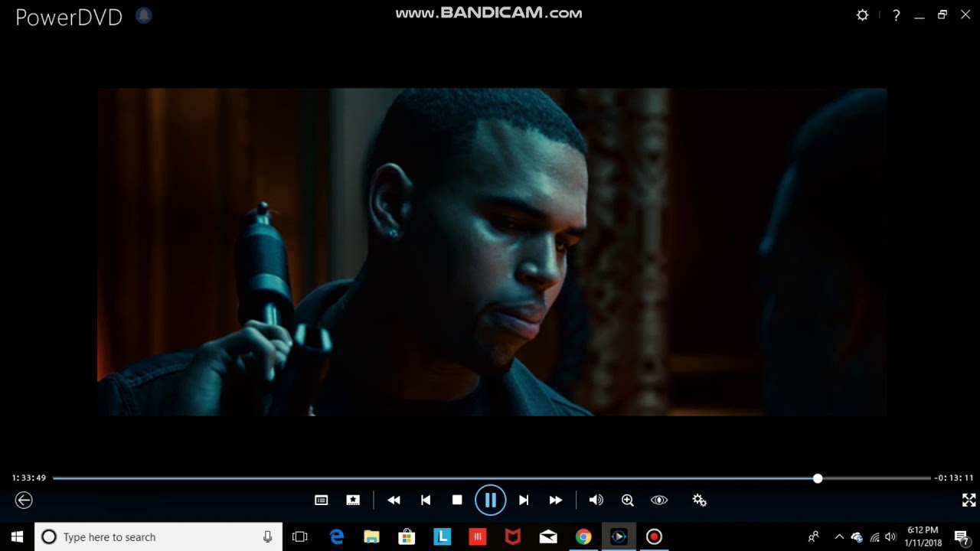Skip to next chapter

(x=524, y=500)
